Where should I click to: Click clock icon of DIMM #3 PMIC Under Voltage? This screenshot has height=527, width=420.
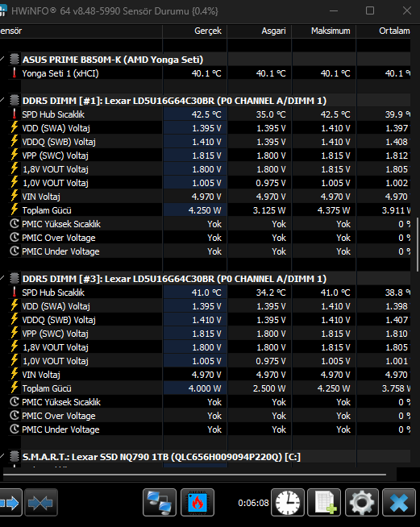coord(15,429)
